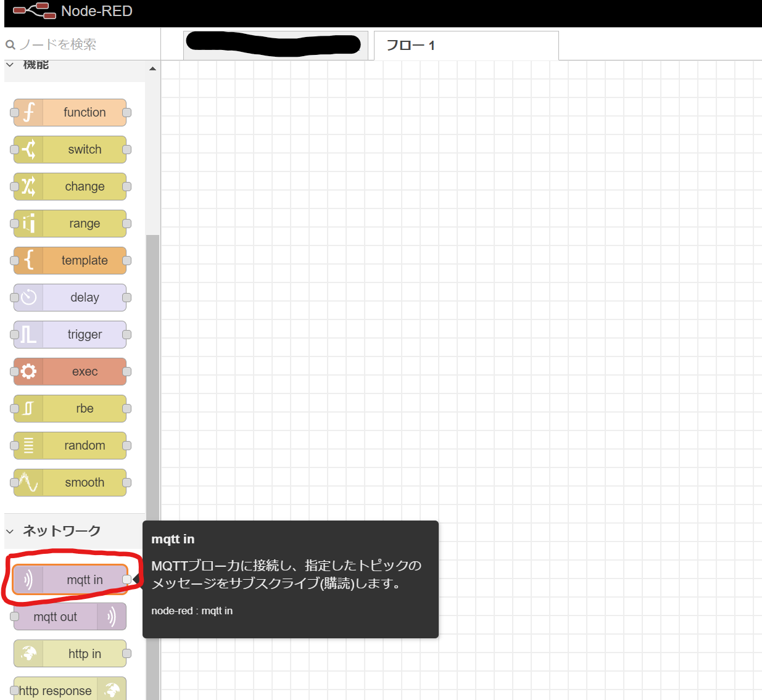Switch to the フロー 1 tab
Screen dimensions: 762x700
(466, 45)
